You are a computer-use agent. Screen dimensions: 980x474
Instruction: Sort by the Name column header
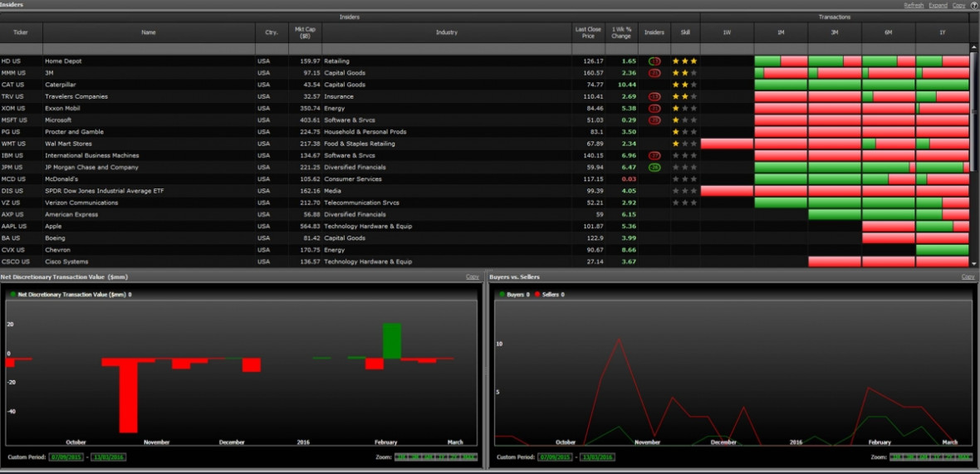(149, 32)
